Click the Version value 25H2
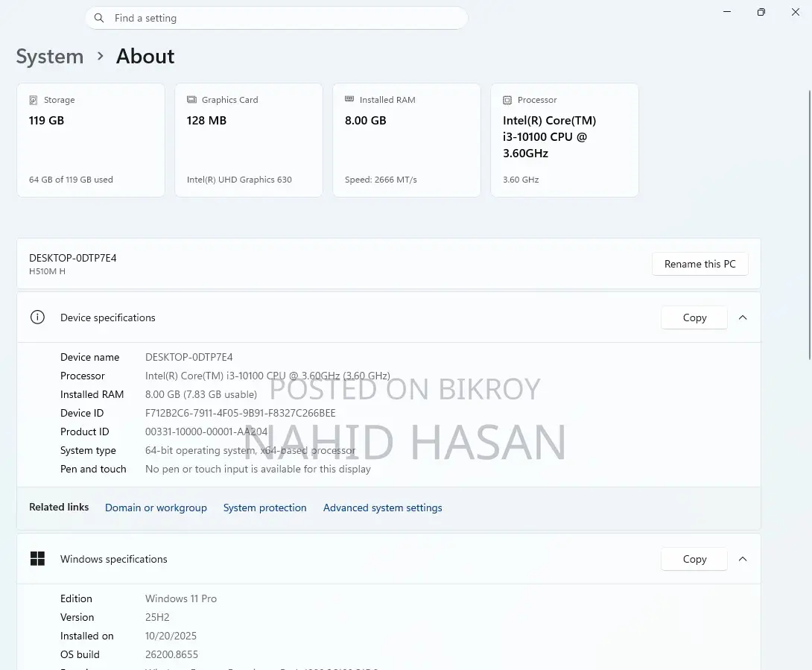 (x=157, y=617)
